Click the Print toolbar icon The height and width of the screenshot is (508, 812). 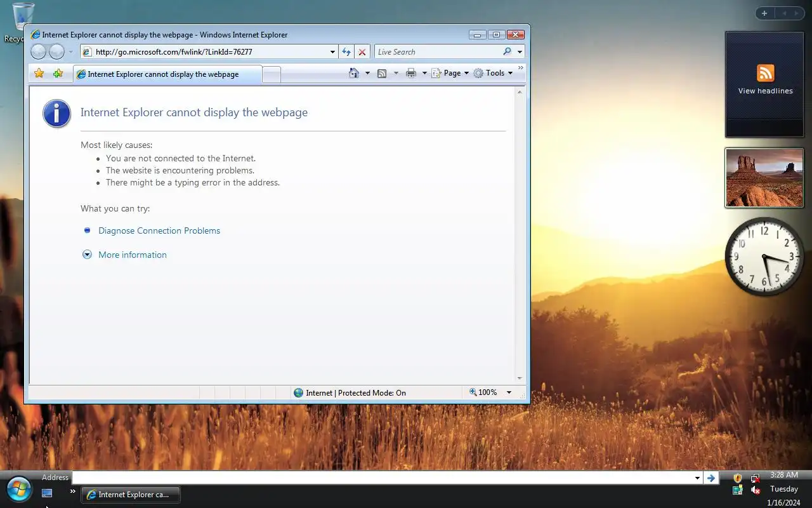pyautogui.click(x=411, y=73)
